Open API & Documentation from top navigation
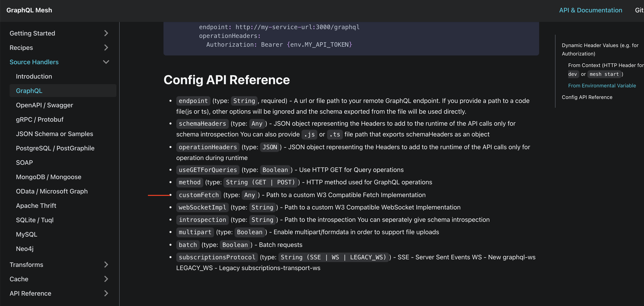Screen dimensions: 644x306 591,10
